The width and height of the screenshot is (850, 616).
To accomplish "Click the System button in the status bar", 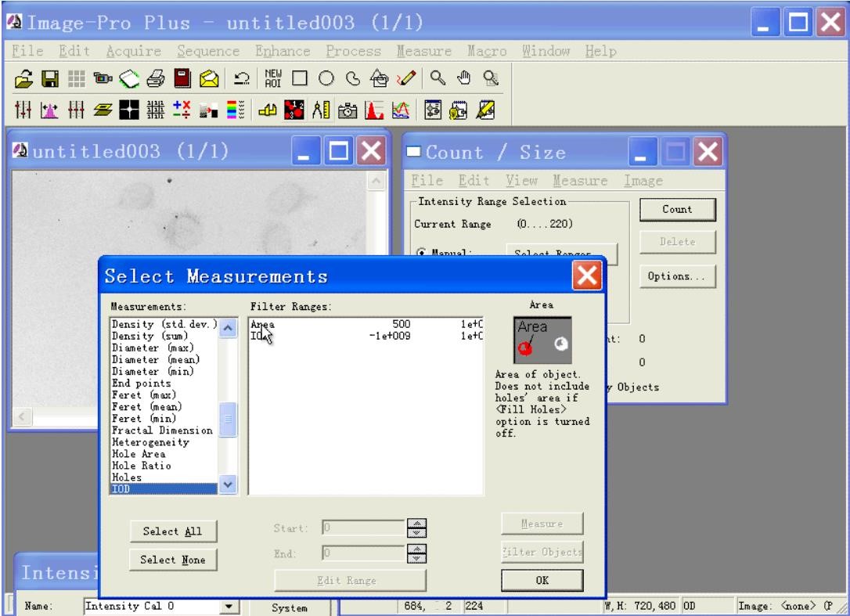I will pos(290,608).
